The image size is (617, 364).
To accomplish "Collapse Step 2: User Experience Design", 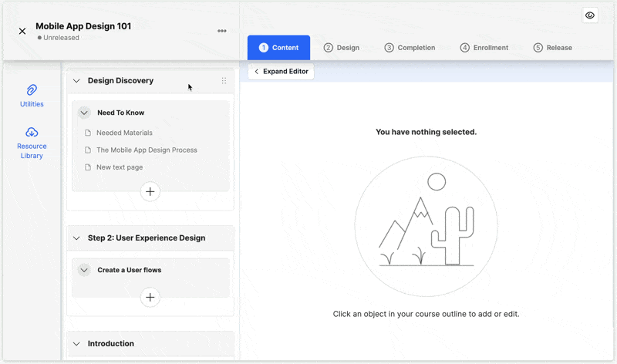I will (x=76, y=238).
